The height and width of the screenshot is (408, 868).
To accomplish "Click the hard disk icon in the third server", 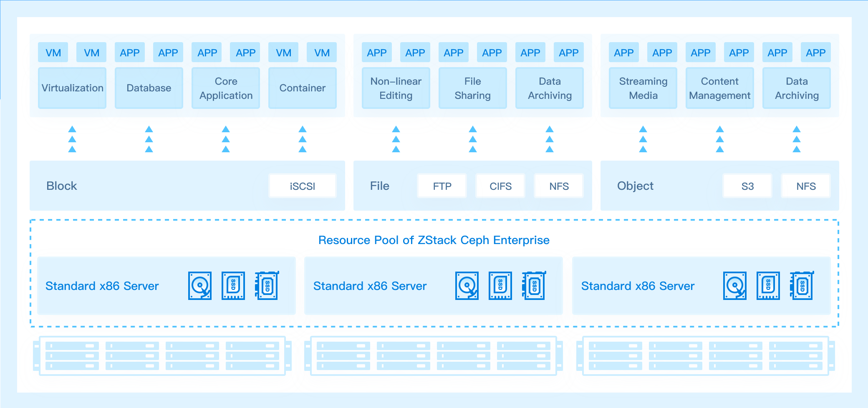I will [735, 286].
